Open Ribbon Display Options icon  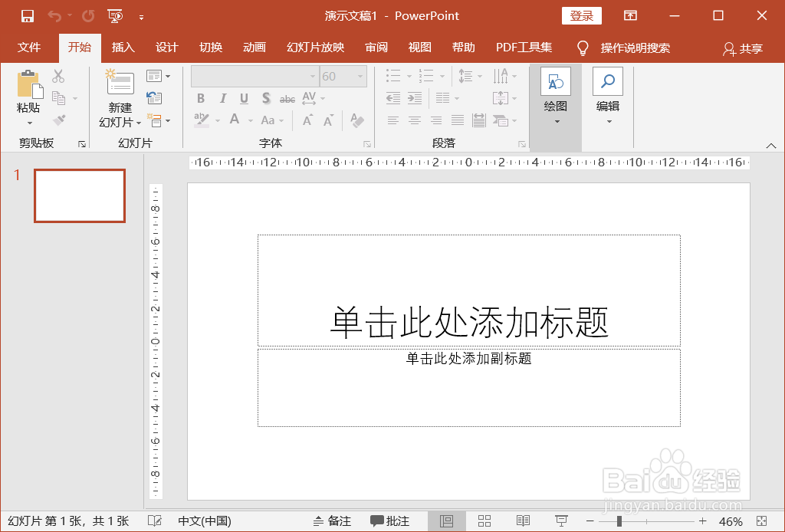pyautogui.click(x=630, y=15)
